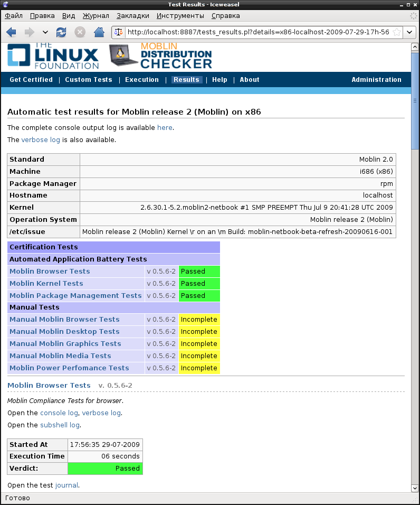
Task: Open the Custom Tests tab
Action: 89,80
